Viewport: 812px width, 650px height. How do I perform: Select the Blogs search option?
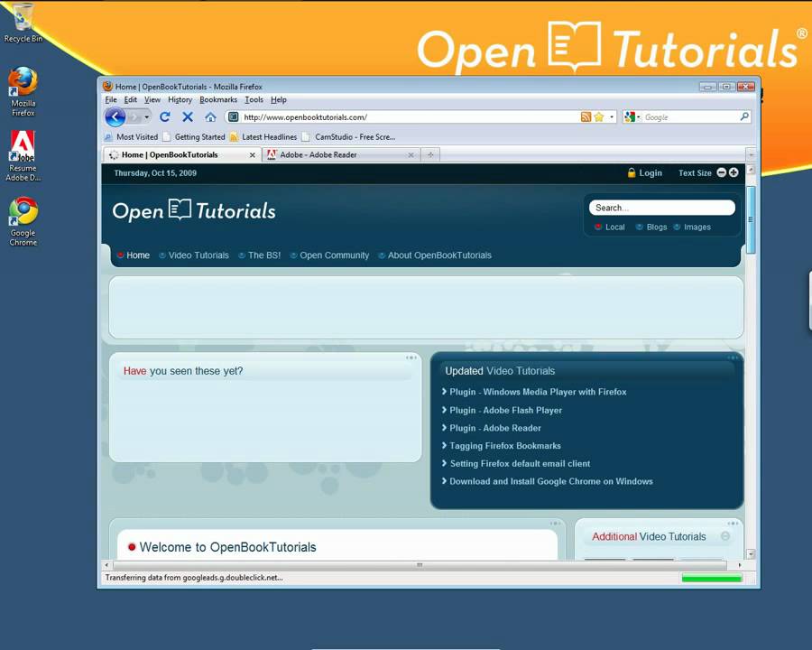pos(651,227)
